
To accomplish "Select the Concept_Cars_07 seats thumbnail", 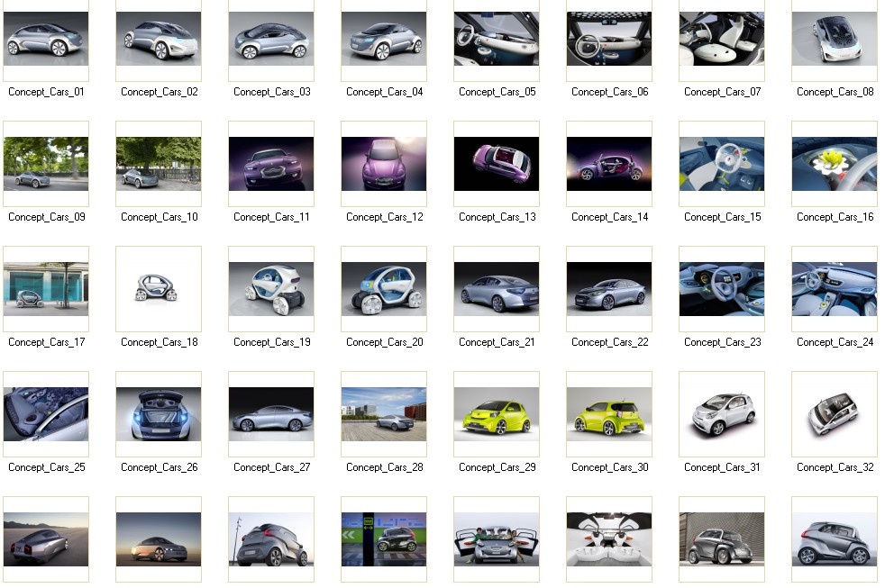I will coord(722,39).
